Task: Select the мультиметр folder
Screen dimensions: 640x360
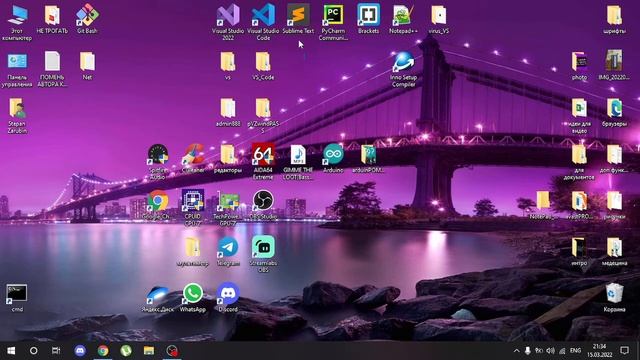Action: click(193, 248)
